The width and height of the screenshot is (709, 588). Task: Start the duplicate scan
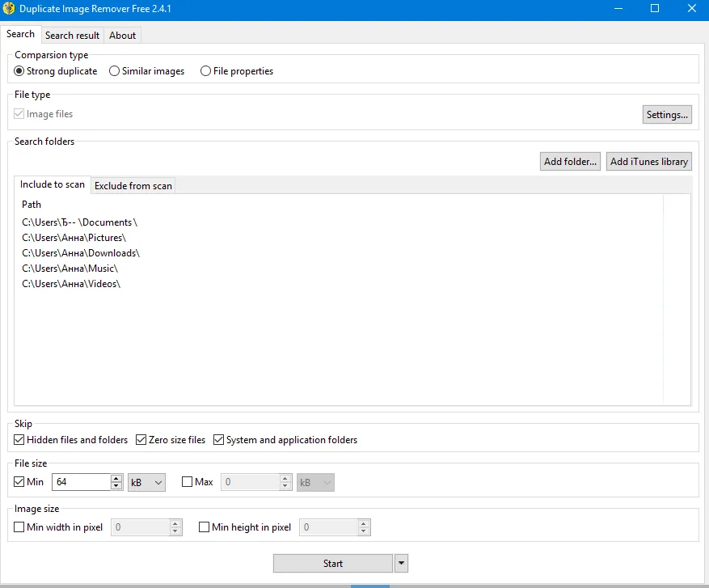[332, 564]
